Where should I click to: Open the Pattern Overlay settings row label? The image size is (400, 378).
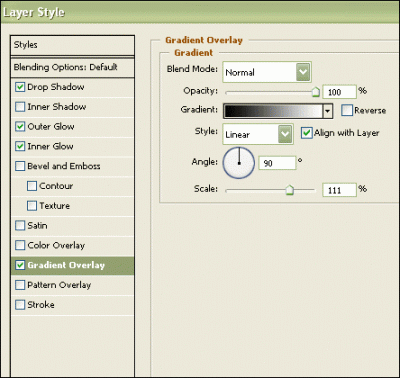coord(59,285)
